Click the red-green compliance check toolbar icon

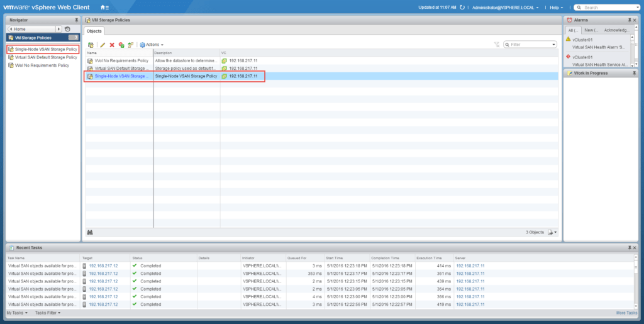(x=121, y=44)
